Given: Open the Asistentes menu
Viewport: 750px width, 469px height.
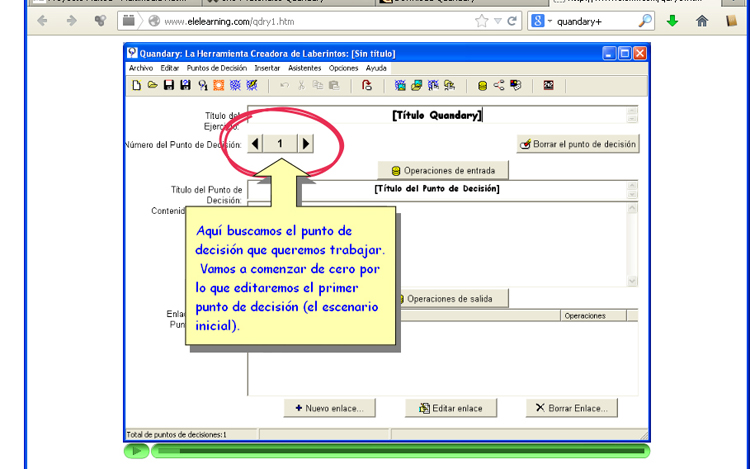Looking at the screenshot, I should point(304,68).
